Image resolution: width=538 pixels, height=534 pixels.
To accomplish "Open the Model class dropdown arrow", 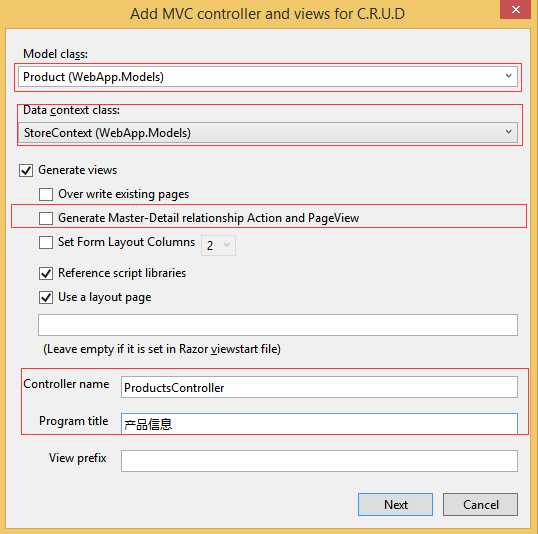I will [508, 76].
